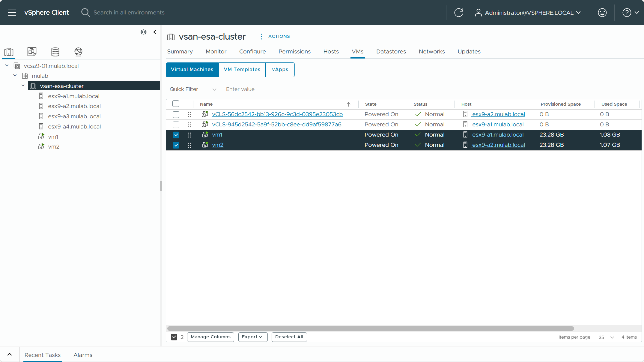
Task: Open the Networking inventory icon
Action: click(x=78, y=52)
